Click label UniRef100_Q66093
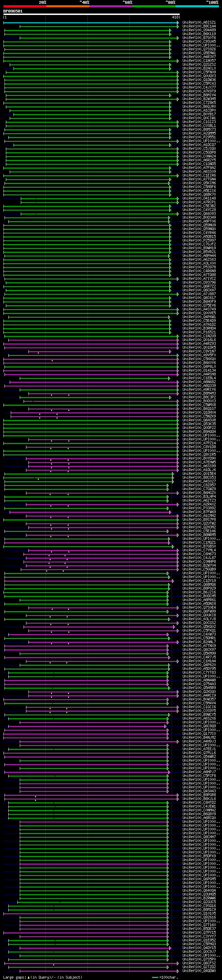This screenshot has height=980, width=222. tap(199, 214)
